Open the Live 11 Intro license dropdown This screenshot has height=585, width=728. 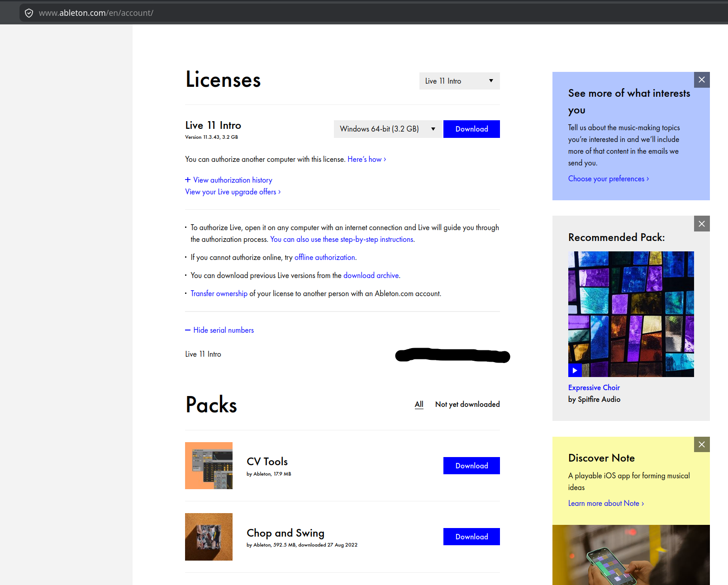[x=459, y=81]
